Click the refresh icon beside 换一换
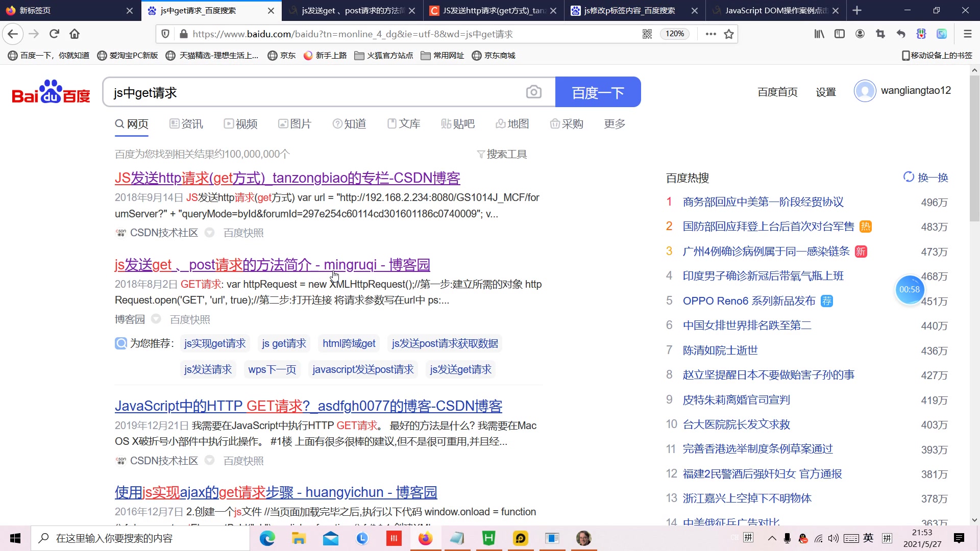Screen dimensions: 980x551 tap(909, 177)
